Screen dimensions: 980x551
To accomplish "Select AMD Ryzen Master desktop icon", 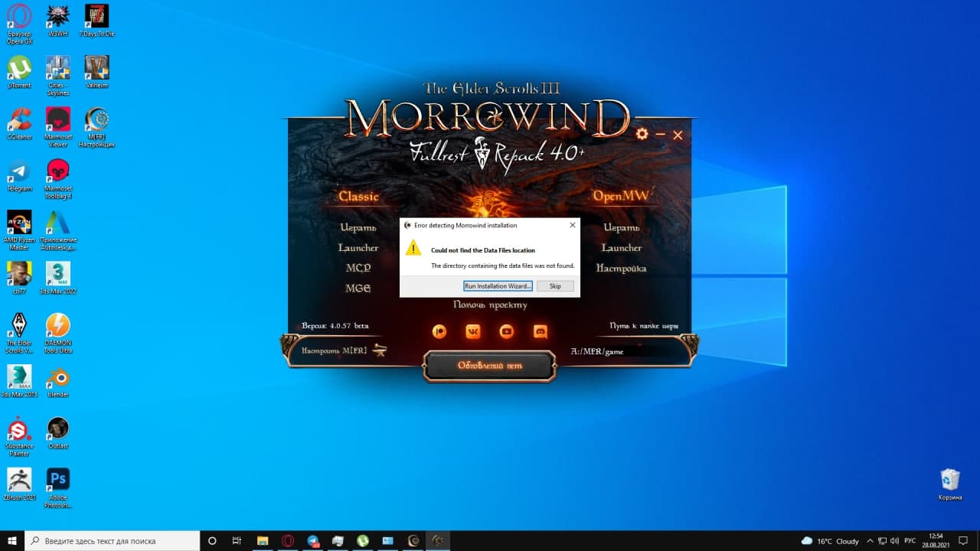I will (19, 230).
